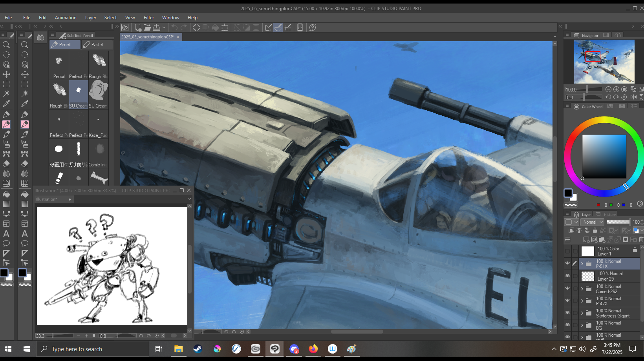This screenshot has width=644, height=361.
Task: Click the Clear icon in command bar
Action: pos(196,27)
